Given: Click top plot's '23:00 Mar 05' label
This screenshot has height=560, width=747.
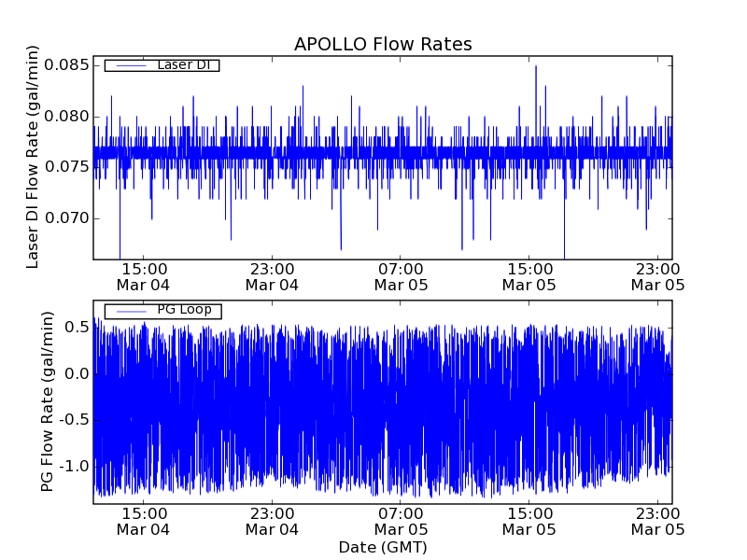Looking at the screenshot, I should (658, 277).
